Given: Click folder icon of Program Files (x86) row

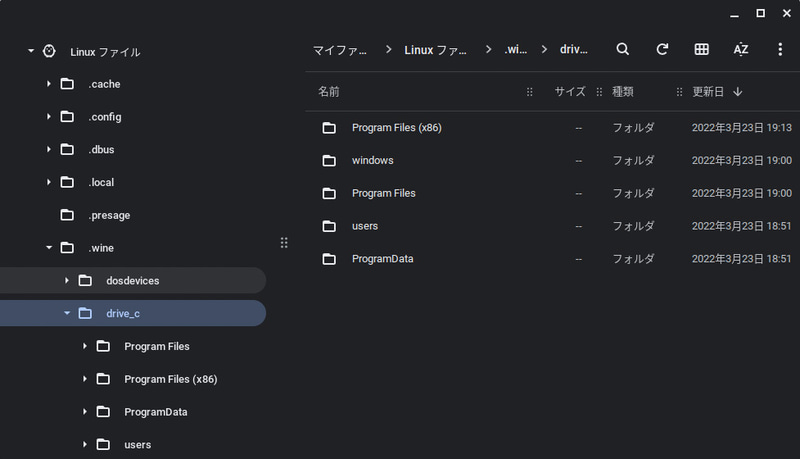Looking at the screenshot, I should (x=329, y=128).
